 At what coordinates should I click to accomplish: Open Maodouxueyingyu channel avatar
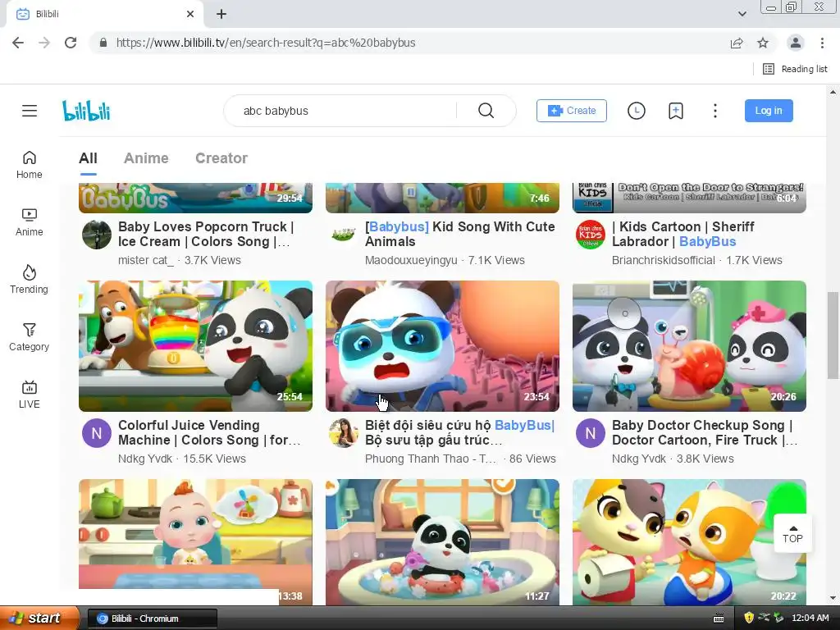pos(344,235)
